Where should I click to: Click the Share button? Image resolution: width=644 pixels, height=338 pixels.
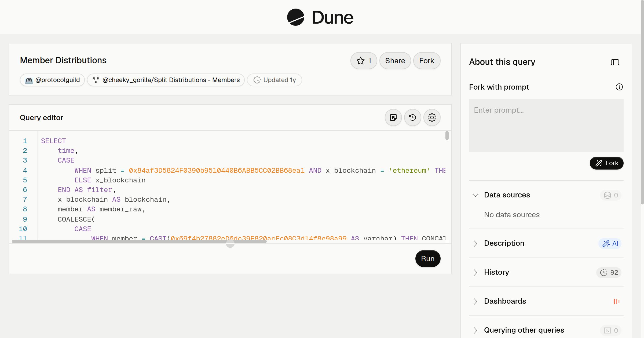395,61
